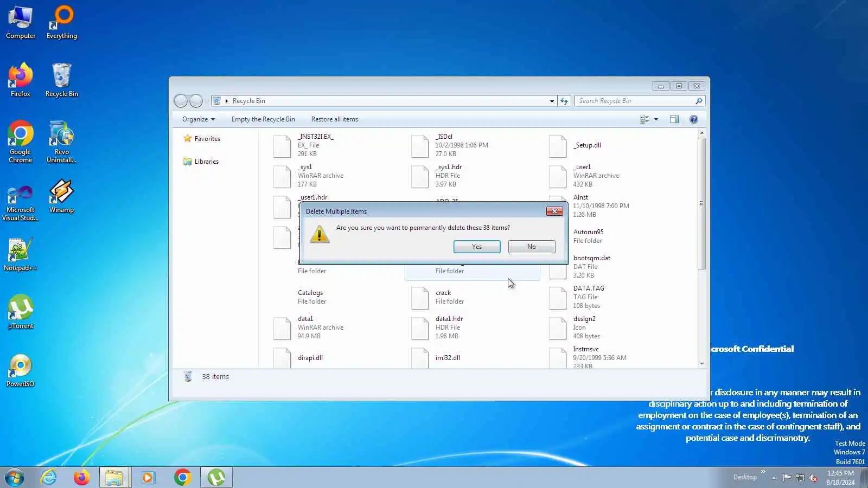
Task: Select the data1 WinRAR archive
Action: pos(334,328)
